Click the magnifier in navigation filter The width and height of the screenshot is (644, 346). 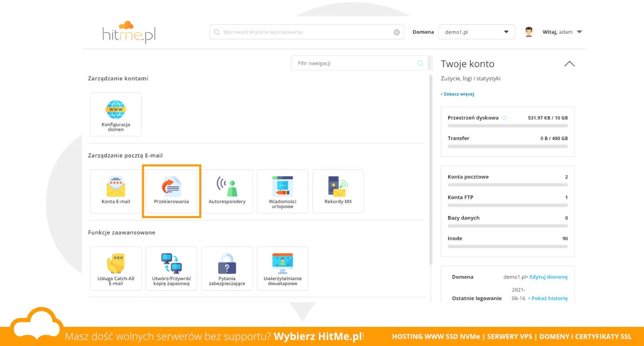coord(421,63)
